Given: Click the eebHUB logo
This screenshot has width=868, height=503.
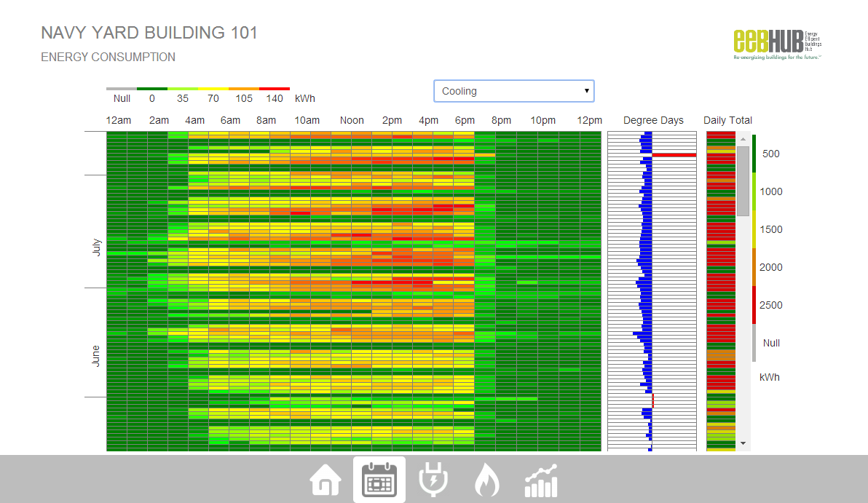Looking at the screenshot, I should 777,44.
